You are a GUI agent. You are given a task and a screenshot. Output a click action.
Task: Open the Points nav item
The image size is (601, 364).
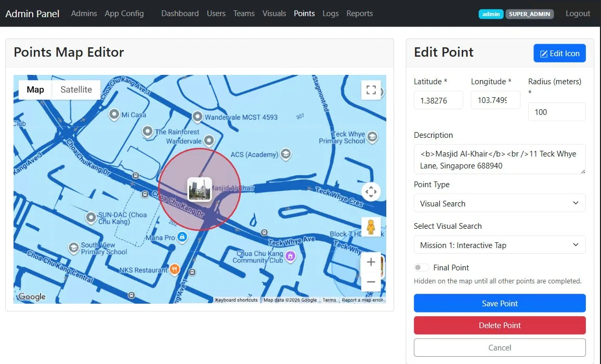[x=304, y=14]
